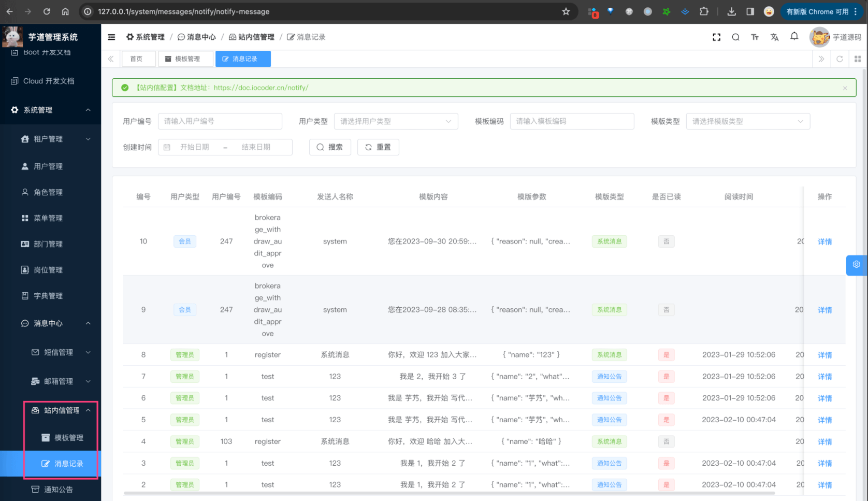Refresh the page with the reload icon near tabs
868x501 pixels.
[840, 59]
